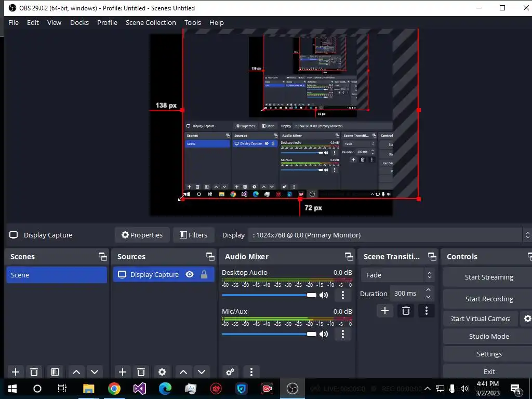Viewport: 532px width, 399px height.
Task: Open Mic/Aux options dots
Action: click(343, 334)
